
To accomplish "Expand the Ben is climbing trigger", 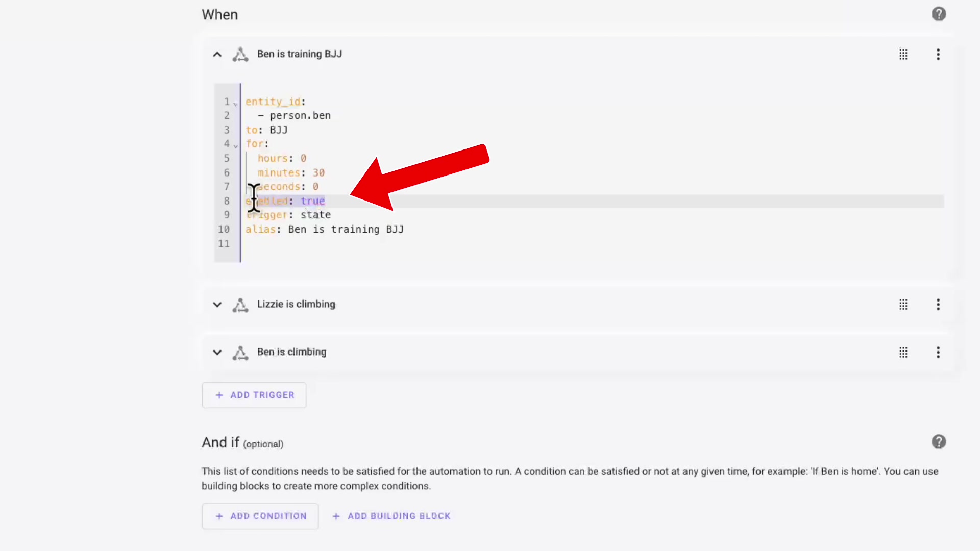I will click(x=217, y=353).
